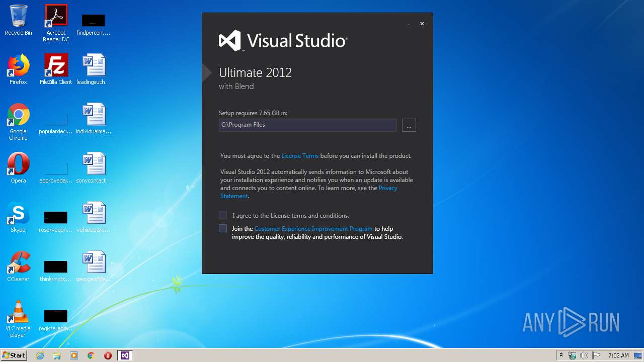Viewport: 644px width, 362px height.
Task: Open volume control in system tray
Action: [x=584, y=355]
